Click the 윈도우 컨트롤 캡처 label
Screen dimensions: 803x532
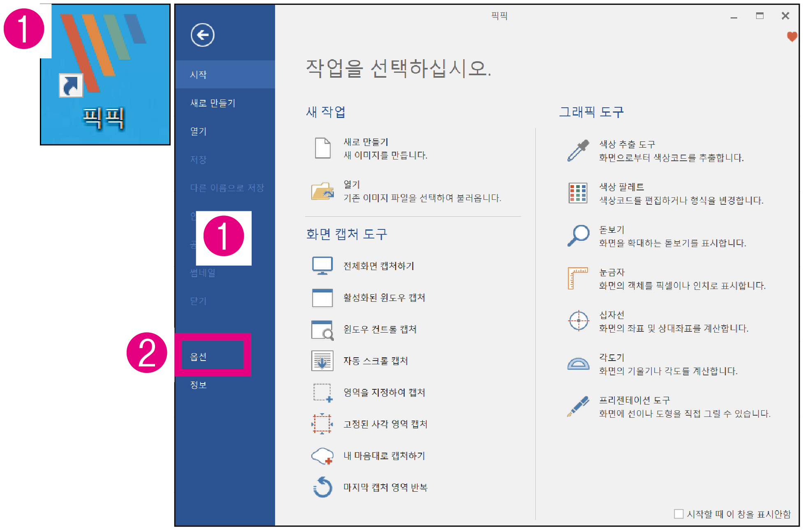(380, 329)
